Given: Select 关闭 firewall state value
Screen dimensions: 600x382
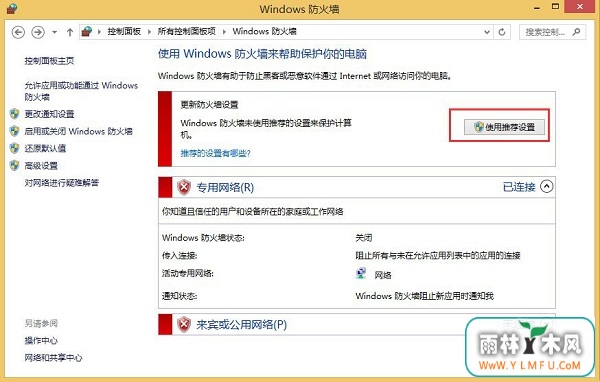Looking at the screenshot, I should pos(364,238).
